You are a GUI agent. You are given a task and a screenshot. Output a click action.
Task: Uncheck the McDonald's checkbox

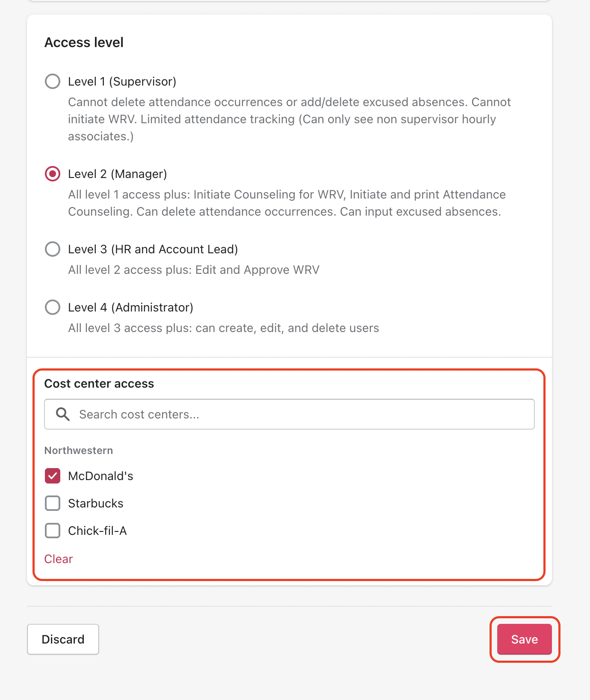[x=53, y=476]
